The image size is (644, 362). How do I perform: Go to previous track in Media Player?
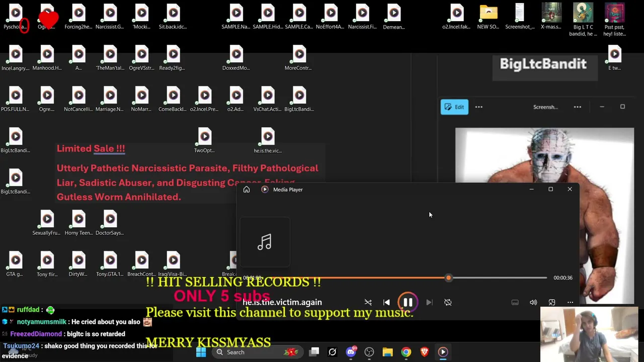click(386, 302)
